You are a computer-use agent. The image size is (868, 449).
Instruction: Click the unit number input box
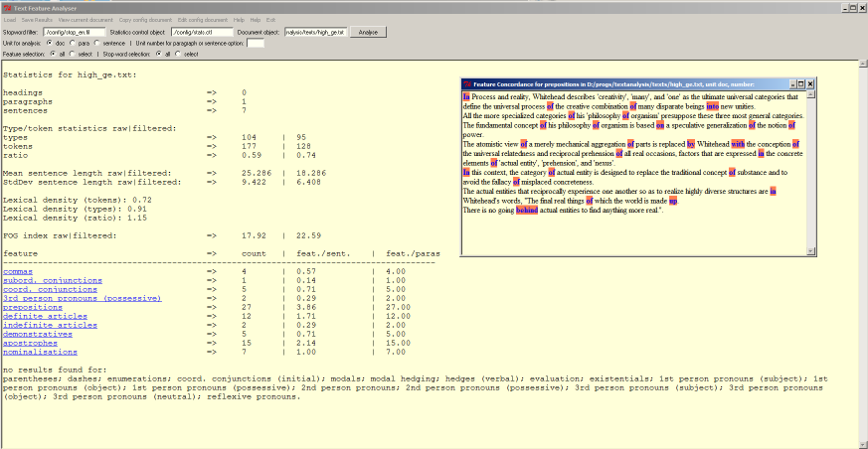[x=256, y=44]
